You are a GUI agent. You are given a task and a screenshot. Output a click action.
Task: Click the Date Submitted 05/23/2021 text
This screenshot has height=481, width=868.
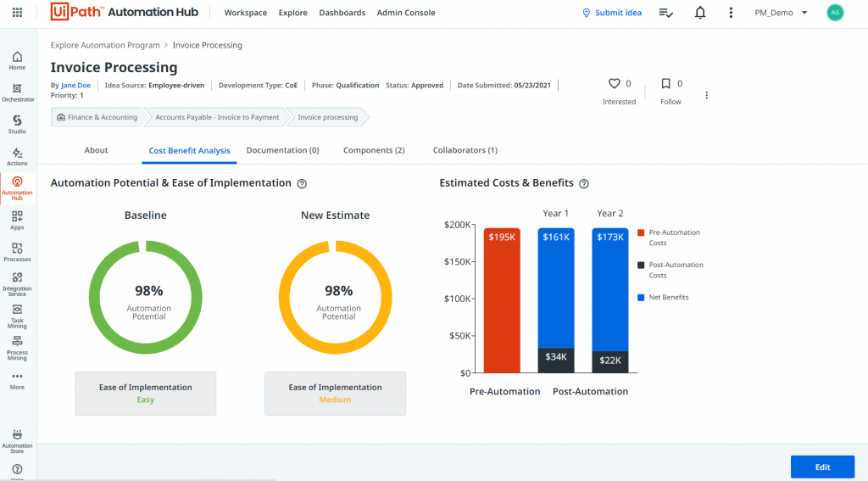tap(504, 86)
